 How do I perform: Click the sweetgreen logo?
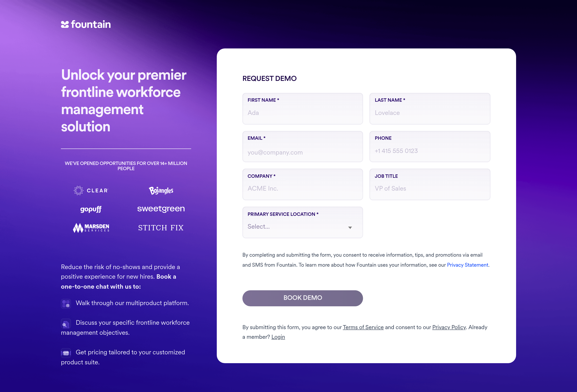click(161, 209)
